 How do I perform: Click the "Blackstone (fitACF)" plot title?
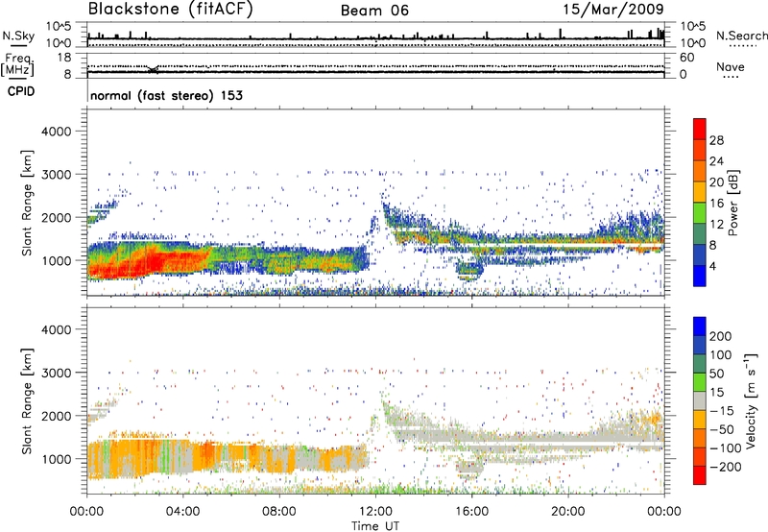pos(171,10)
